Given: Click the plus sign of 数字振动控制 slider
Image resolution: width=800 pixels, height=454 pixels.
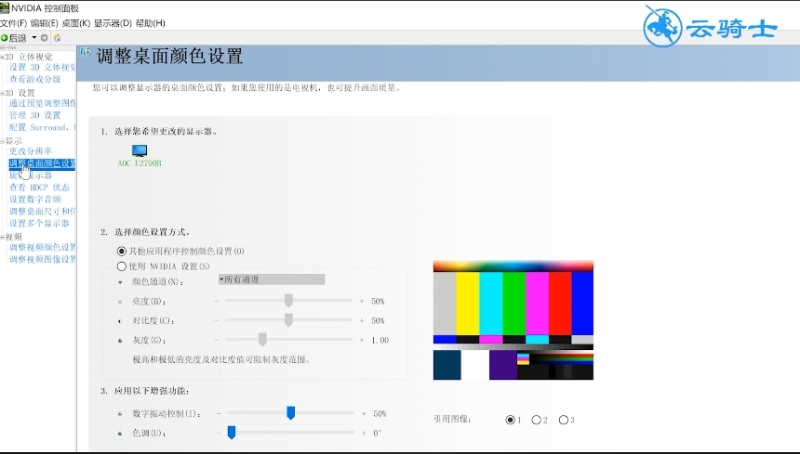Looking at the screenshot, I should coord(364,413).
